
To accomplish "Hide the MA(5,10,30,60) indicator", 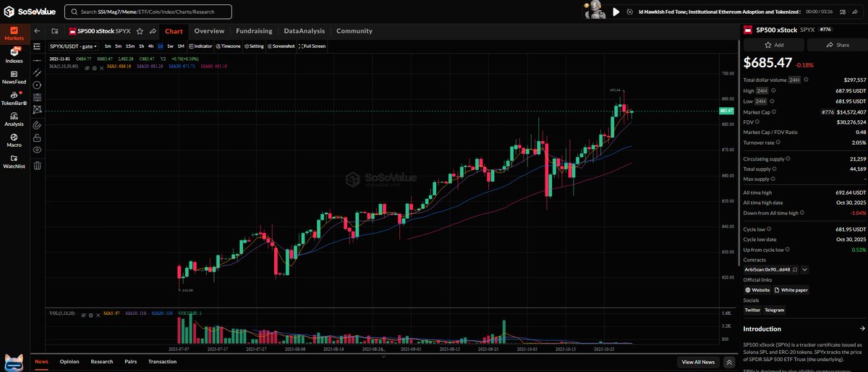I will pyautogui.click(x=87, y=67).
